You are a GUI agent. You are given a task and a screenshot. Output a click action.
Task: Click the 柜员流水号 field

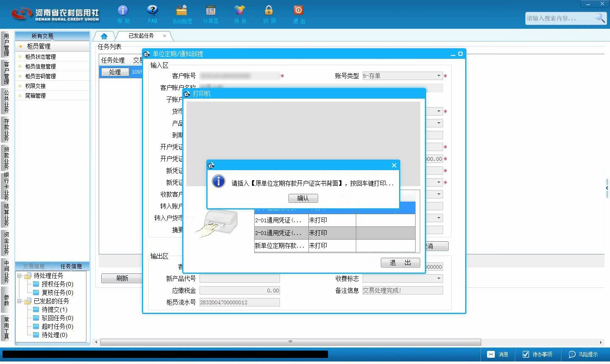(x=239, y=302)
